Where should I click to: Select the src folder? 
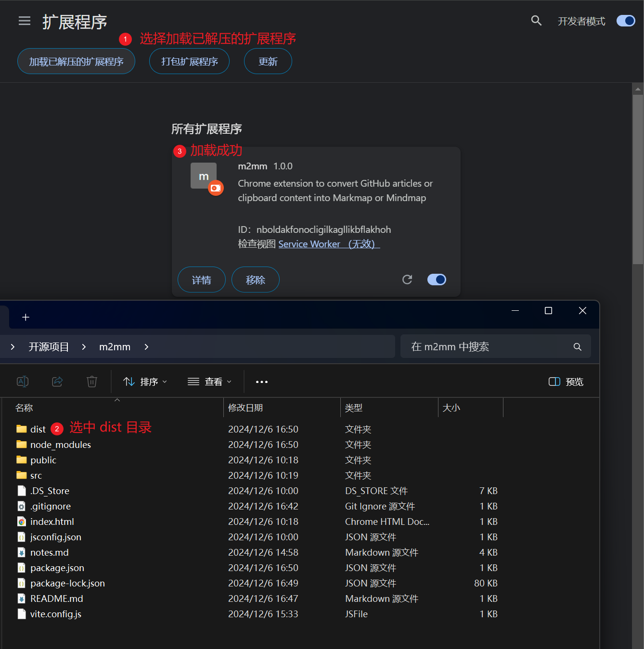click(36, 475)
